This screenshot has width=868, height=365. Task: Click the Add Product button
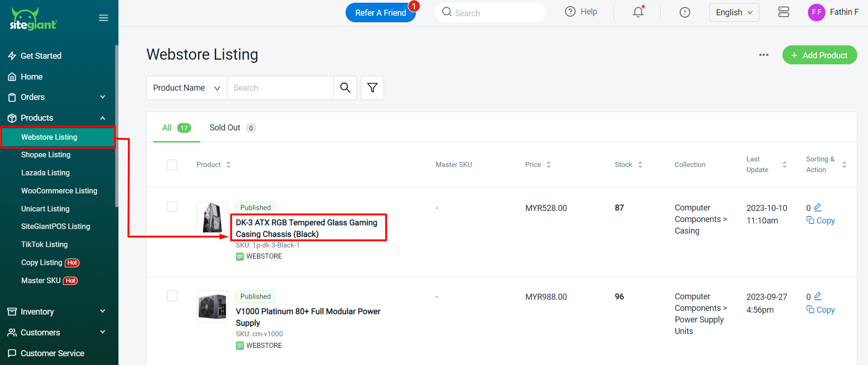[819, 55]
